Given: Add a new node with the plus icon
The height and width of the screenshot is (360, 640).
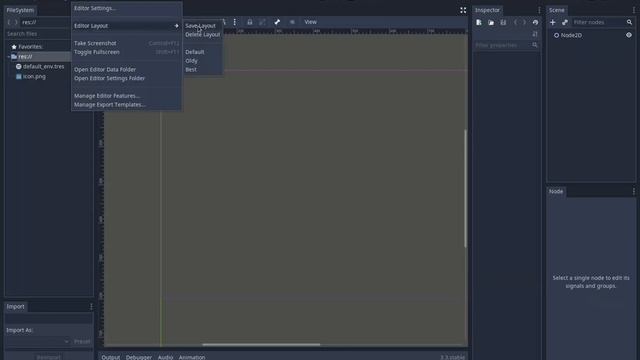Looking at the screenshot, I should 553,22.
